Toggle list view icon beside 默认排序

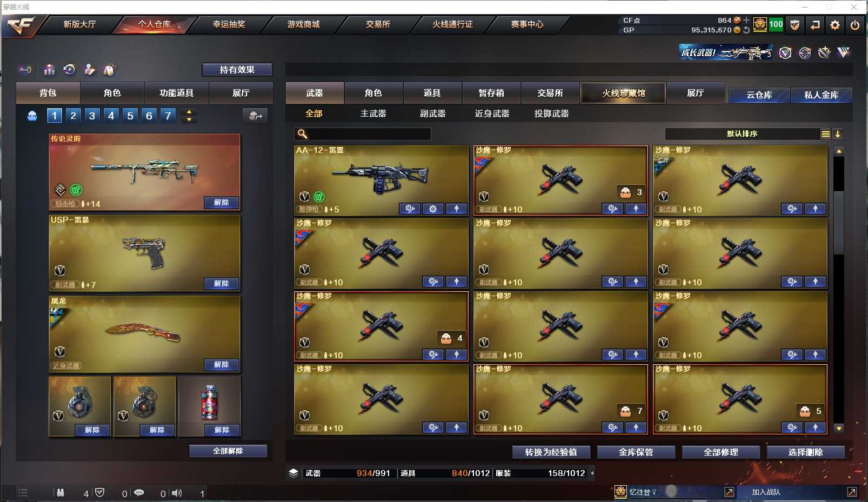point(825,134)
